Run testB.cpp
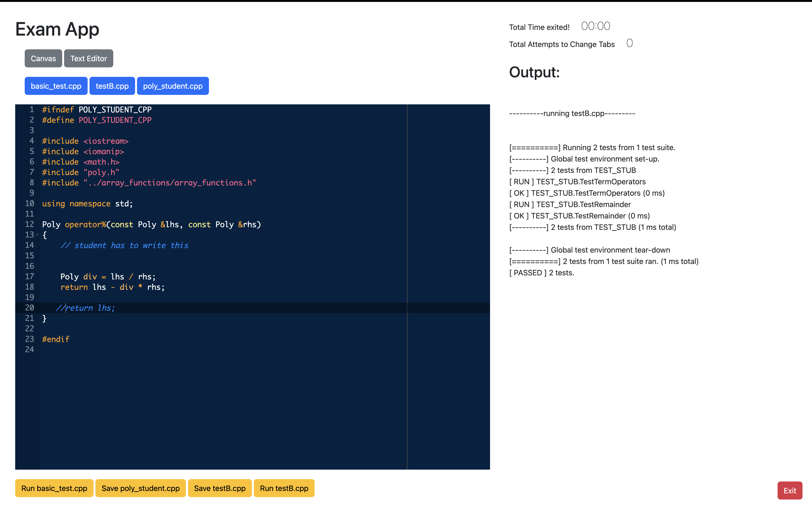Image resolution: width=812 pixels, height=509 pixels. click(x=284, y=488)
